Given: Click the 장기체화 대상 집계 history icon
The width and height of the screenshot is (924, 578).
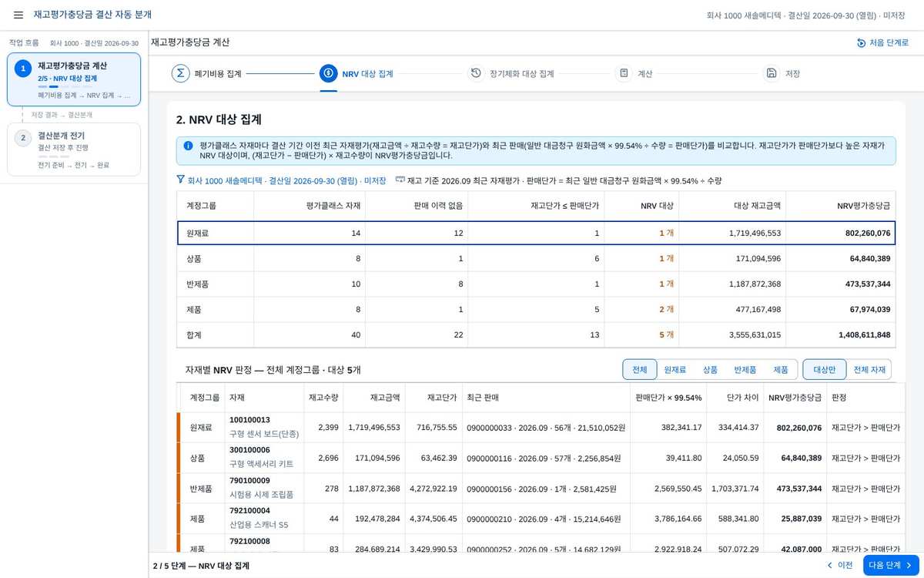Looking at the screenshot, I should (x=476, y=73).
